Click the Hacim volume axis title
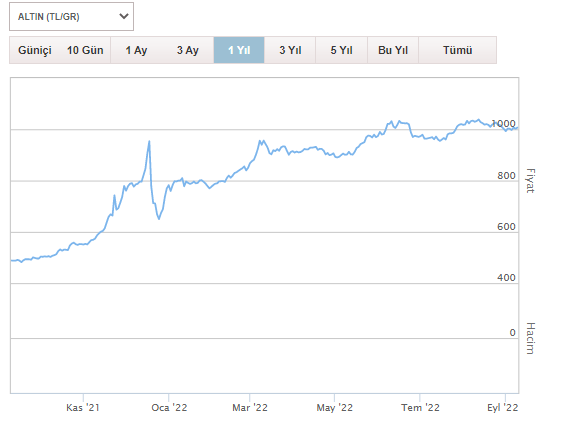The height and width of the screenshot is (427, 566). coord(530,338)
